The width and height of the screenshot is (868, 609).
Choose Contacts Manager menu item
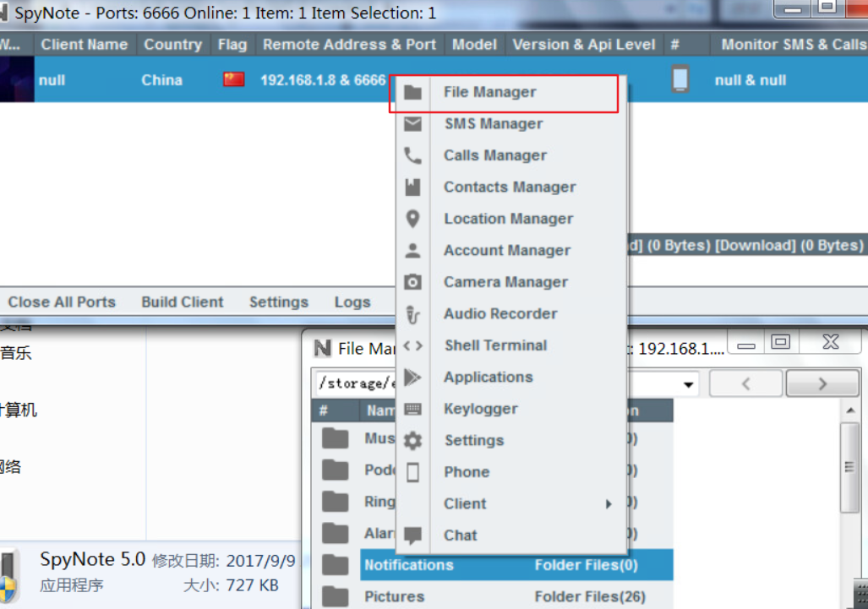(512, 187)
